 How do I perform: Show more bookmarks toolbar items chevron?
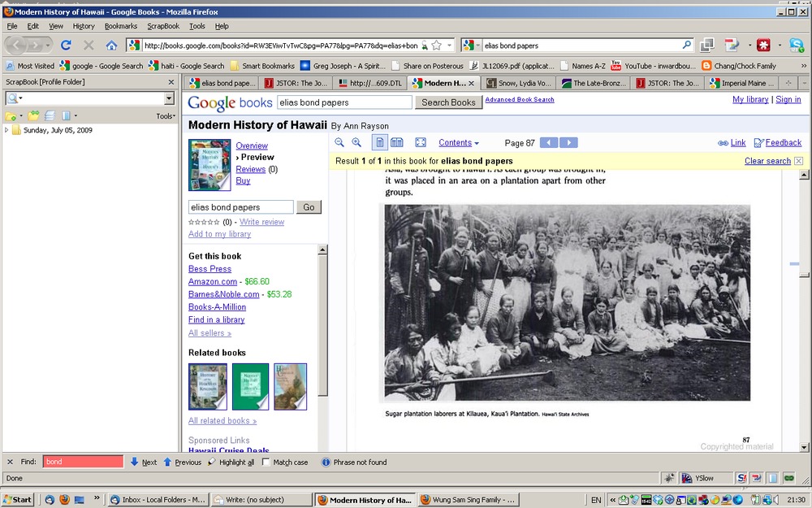pos(804,66)
